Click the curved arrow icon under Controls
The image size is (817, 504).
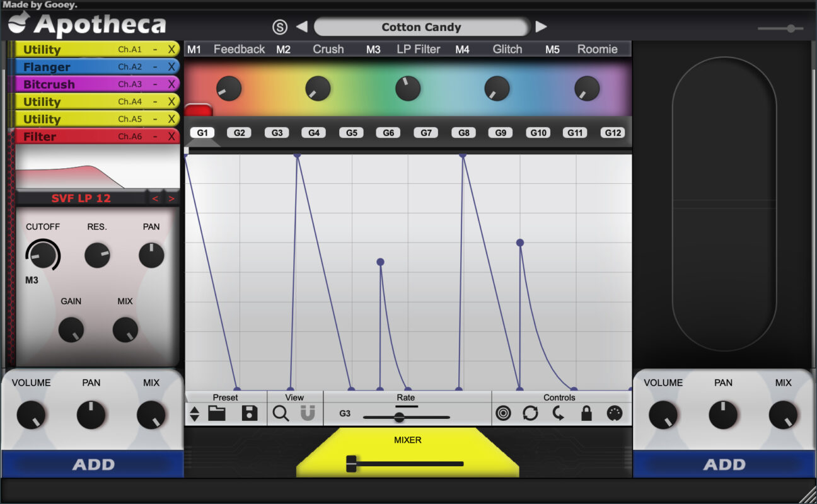559,413
